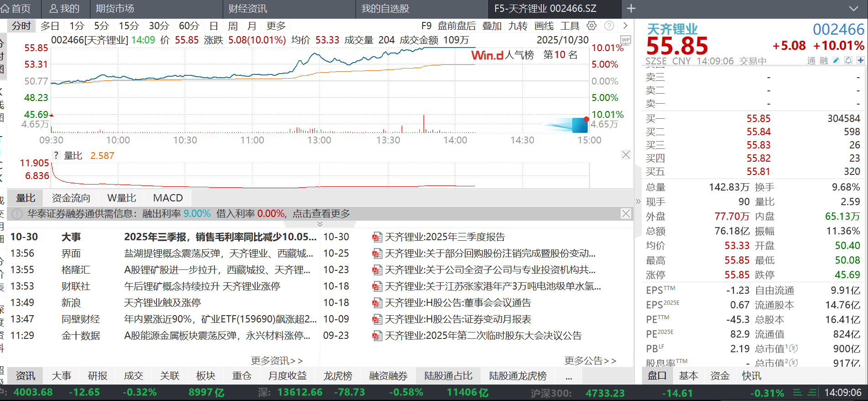The height and width of the screenshot is (401, 868).
Task: Select MACD indicator tab
Action: [168, 198]
